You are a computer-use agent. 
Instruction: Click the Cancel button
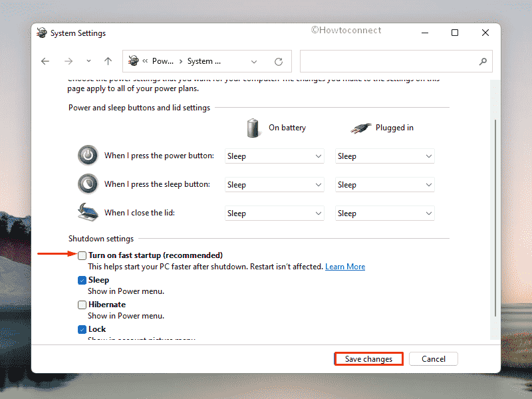(x=434, y=359)
